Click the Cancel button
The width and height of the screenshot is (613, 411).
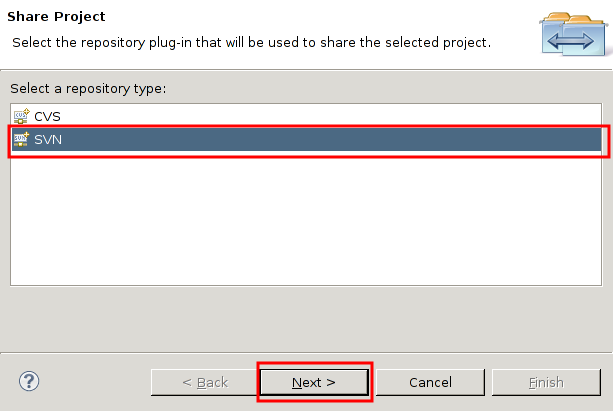(430, 382)
